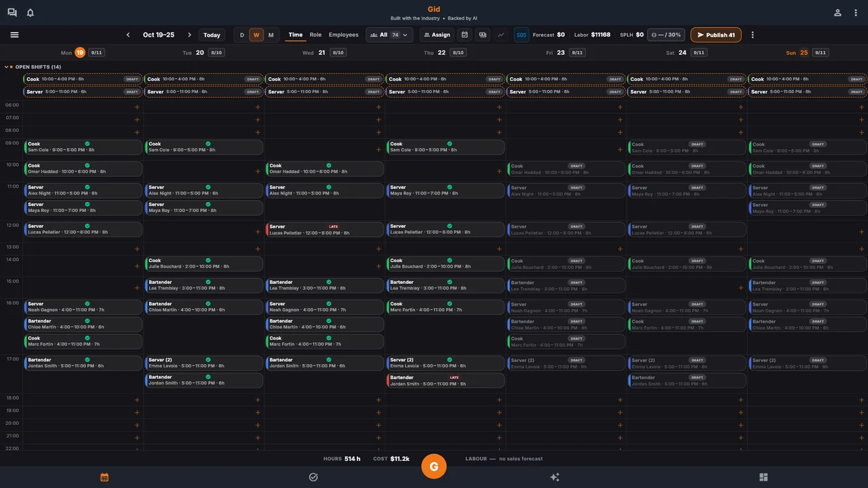
Task: Switch to Week view
Action: 256,35
